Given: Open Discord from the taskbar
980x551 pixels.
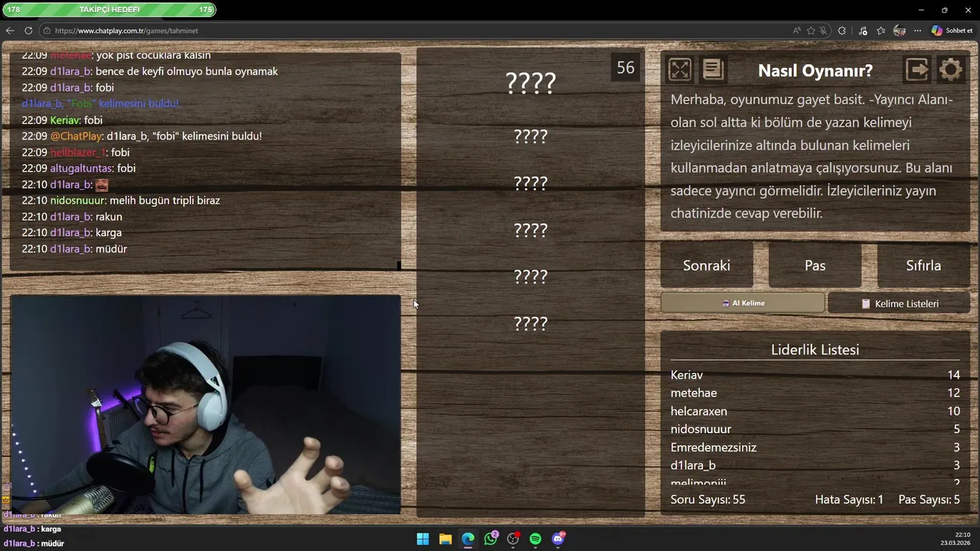Looking at the screenshot, I should (558, 539).
